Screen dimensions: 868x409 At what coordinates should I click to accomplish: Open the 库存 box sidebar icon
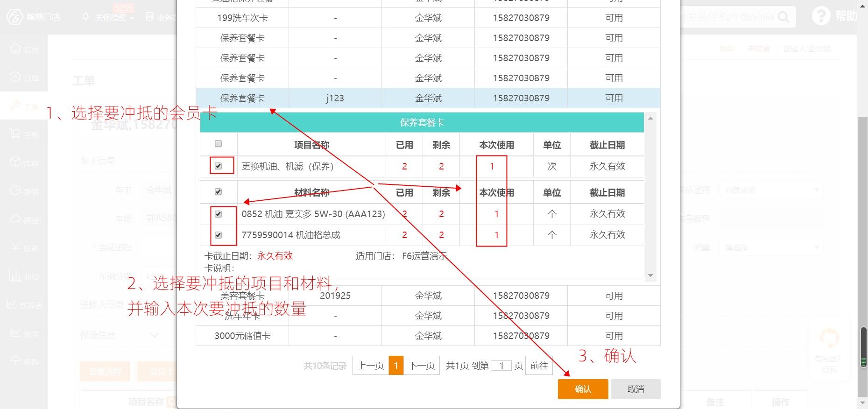pos(15,162)
